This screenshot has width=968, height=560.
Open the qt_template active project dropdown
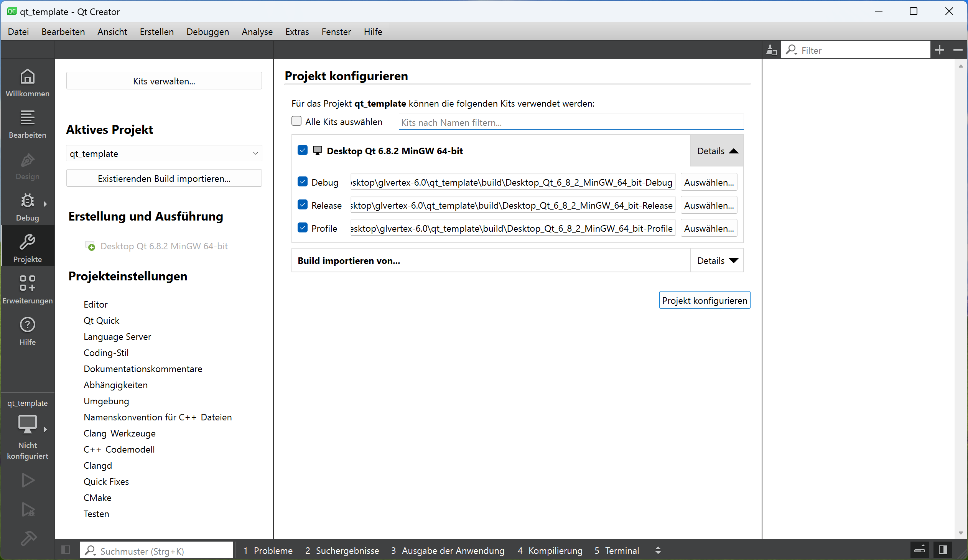point(164,153)
